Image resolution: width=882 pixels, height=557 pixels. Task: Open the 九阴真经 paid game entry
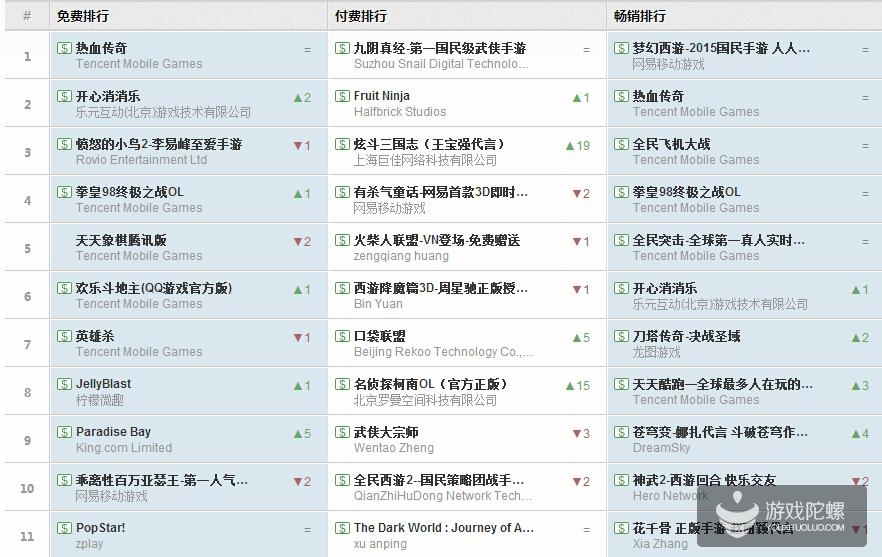tap(439, 48)
